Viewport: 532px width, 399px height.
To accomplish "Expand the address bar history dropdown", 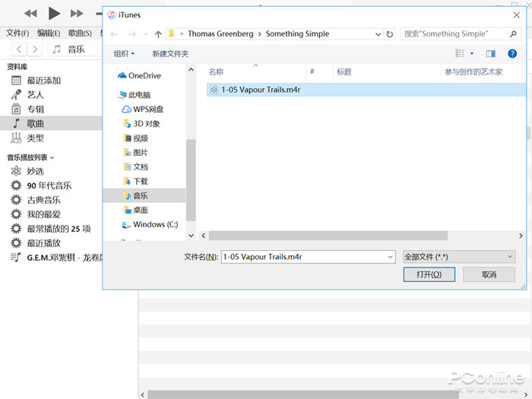I will pos(378,34).
